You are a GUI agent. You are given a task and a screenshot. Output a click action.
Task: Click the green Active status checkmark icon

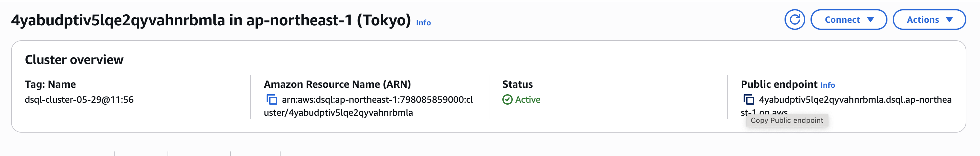[x=507, y=100]
